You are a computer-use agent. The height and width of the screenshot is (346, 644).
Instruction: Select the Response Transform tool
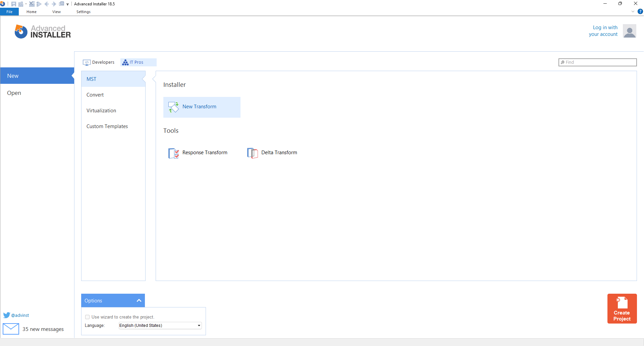[205, 153]
